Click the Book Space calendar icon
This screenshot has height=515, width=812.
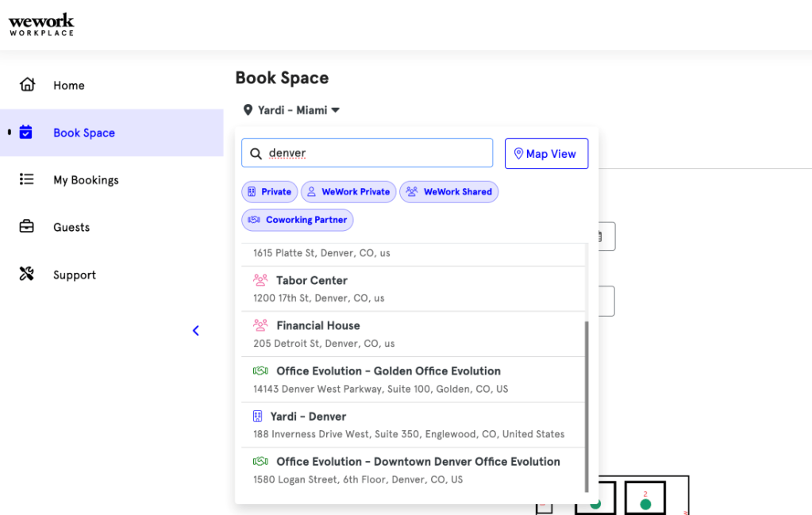(x=26, y=133)
